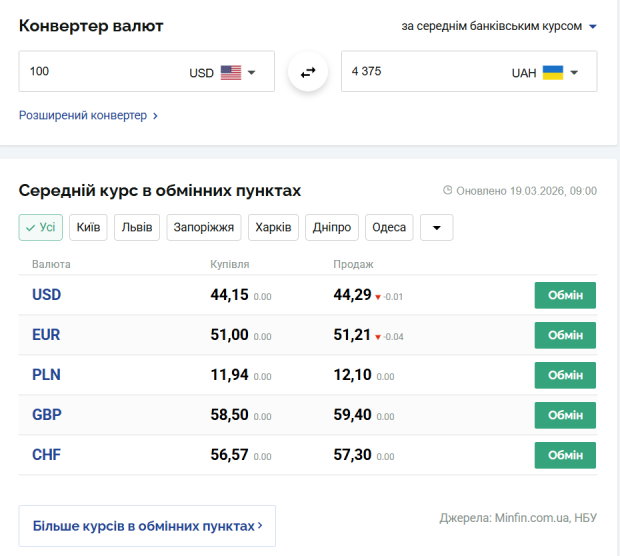Click the swap currencies arrows icon

(x=308, y=72)
